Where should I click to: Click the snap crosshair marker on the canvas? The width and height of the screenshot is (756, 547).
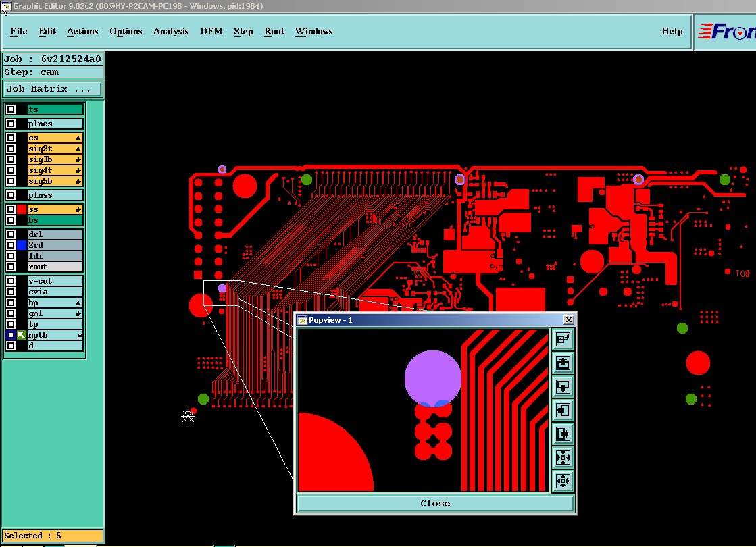point(188,417)
